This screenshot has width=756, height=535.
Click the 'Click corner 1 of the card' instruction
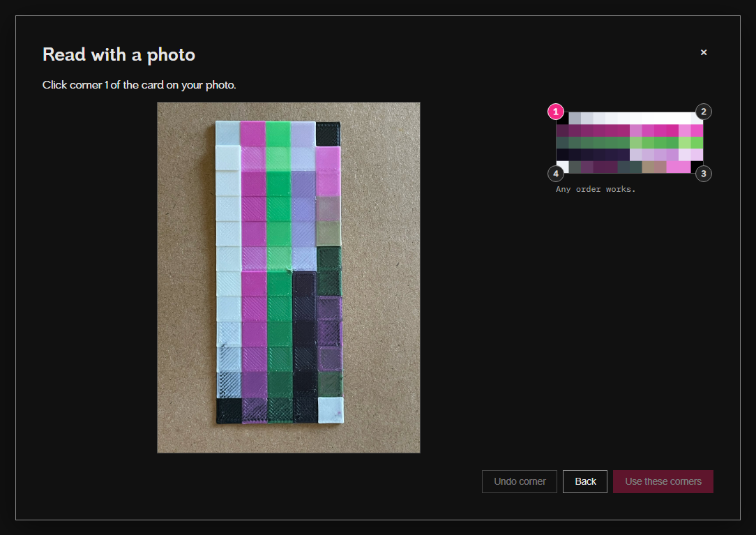139,85
